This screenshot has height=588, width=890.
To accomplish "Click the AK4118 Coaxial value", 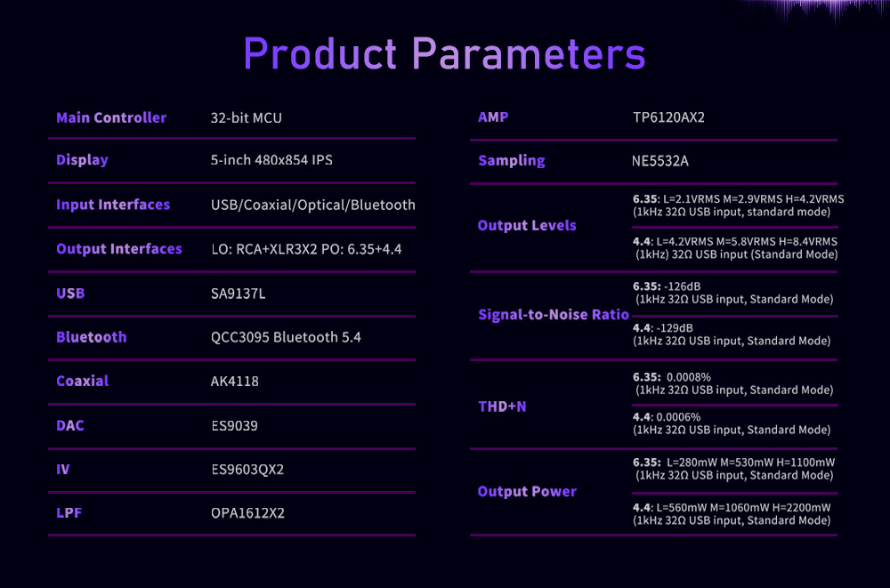I will (x=234, y=381).
